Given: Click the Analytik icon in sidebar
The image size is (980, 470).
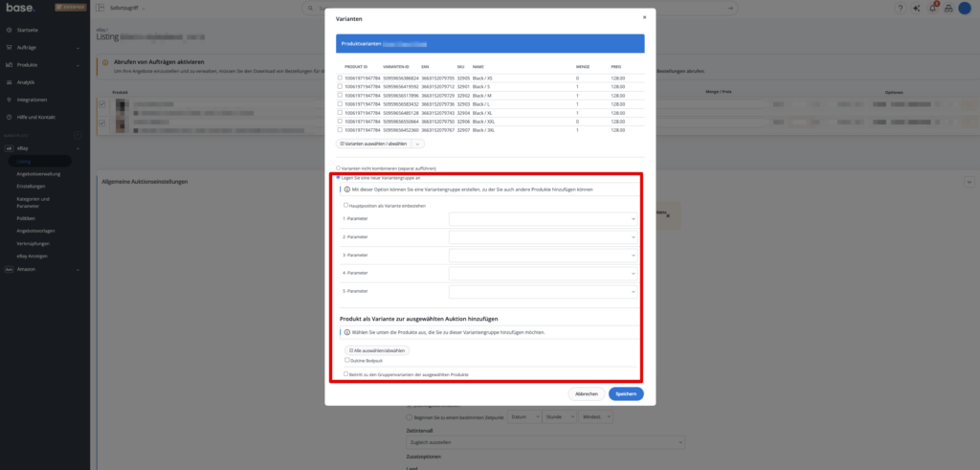Looking at the screenshot, I should pos(9,82).
